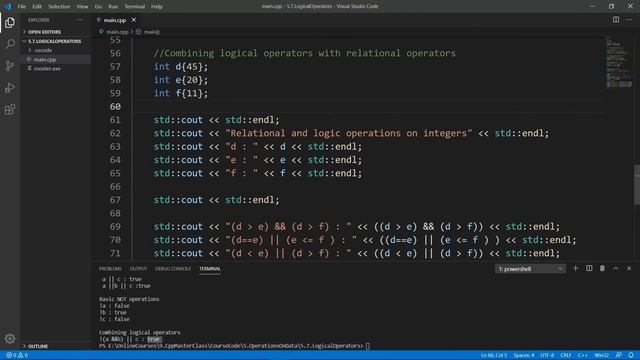Click the VS Code logo icon

[x=7, y=6]
